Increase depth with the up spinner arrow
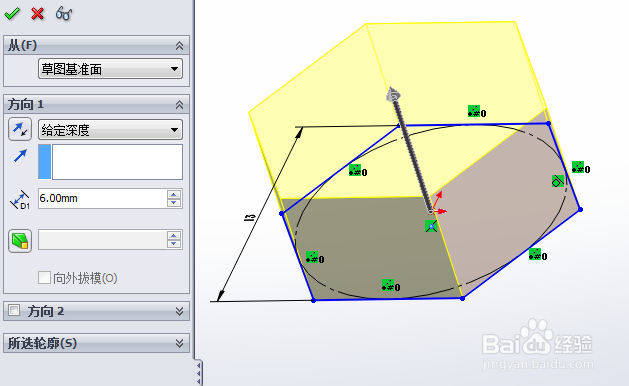 click(174, 195)
